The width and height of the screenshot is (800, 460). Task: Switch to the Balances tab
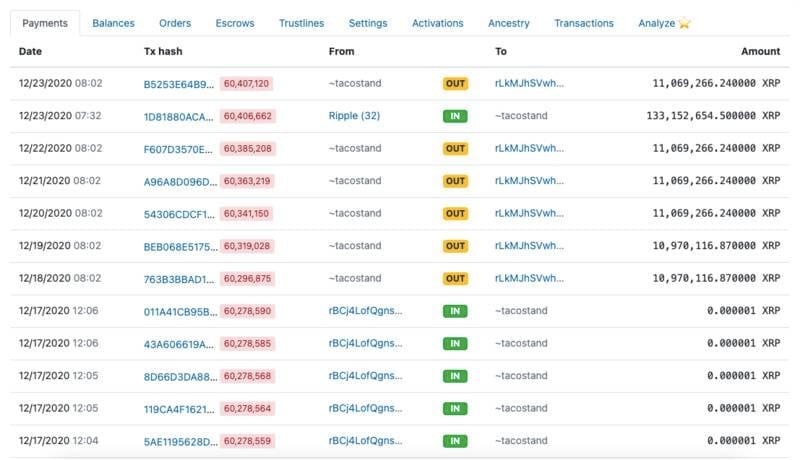pos(113,23)
